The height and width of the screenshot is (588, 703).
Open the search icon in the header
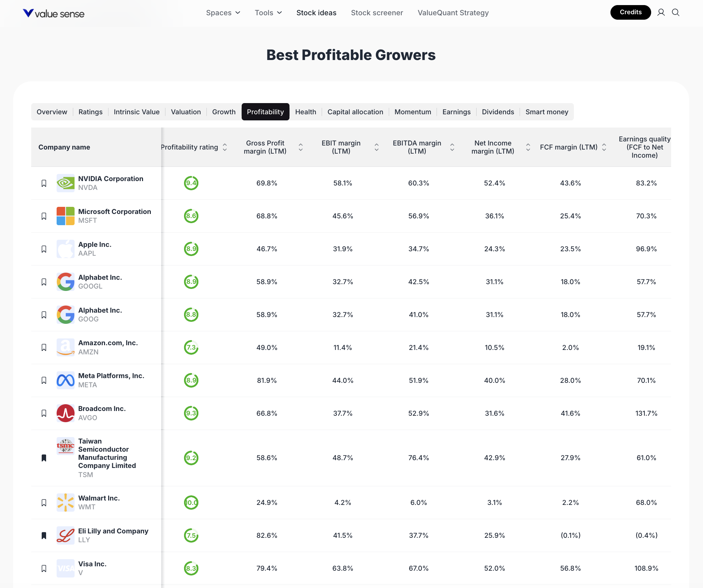676,13
